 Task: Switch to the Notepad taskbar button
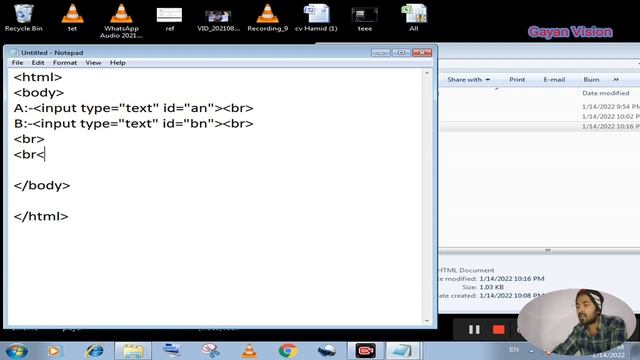tap(402, 351)
